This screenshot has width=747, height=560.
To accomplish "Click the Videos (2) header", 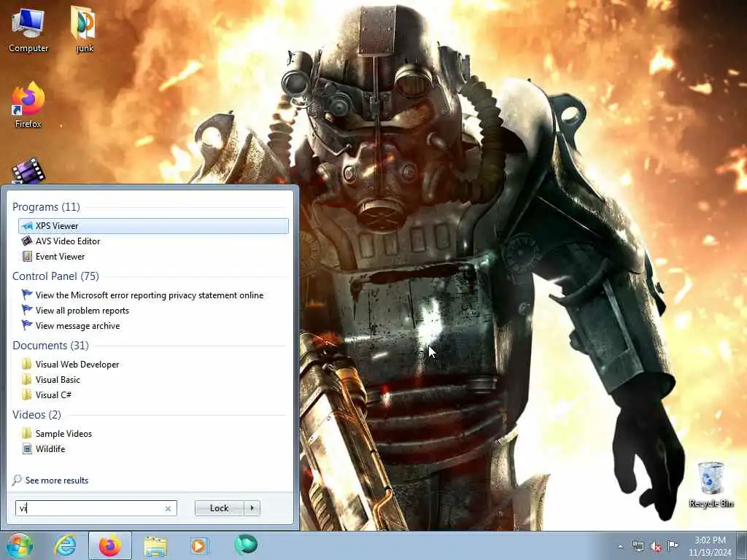I will 36,415.
